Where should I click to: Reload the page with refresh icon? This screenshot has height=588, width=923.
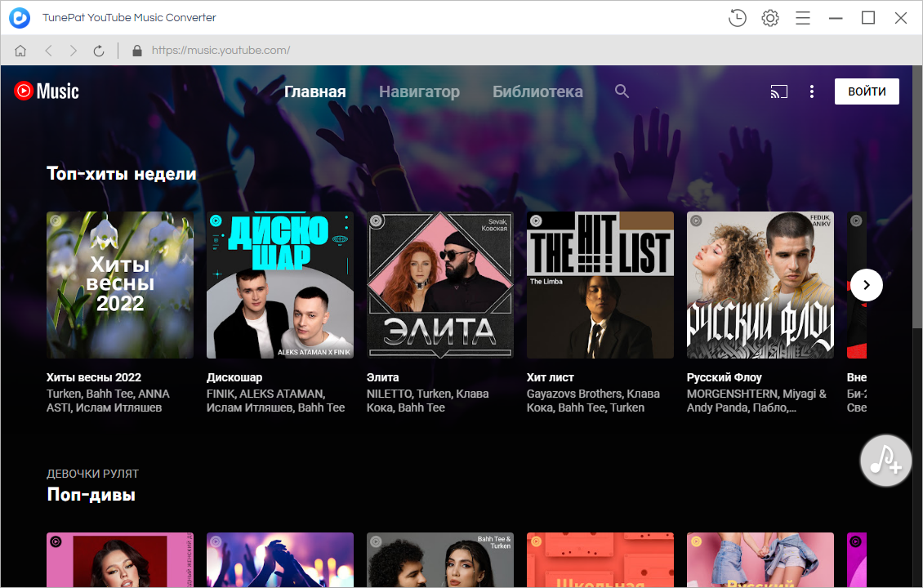tap(99, 51)
